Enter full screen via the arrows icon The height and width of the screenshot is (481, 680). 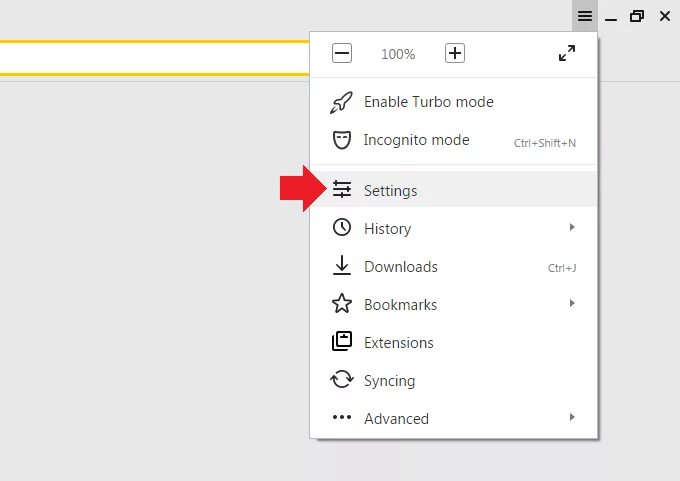567,53
